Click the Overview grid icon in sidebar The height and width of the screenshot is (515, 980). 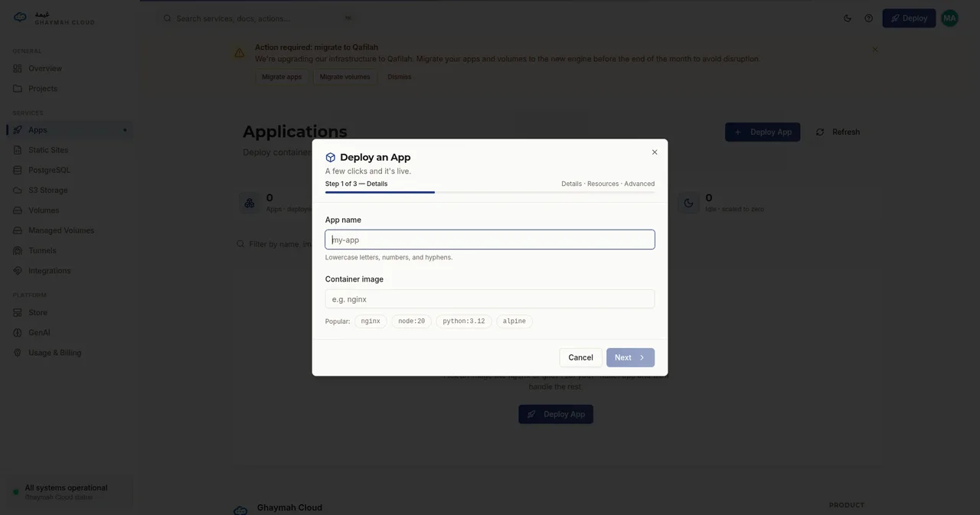pos(18,69)
